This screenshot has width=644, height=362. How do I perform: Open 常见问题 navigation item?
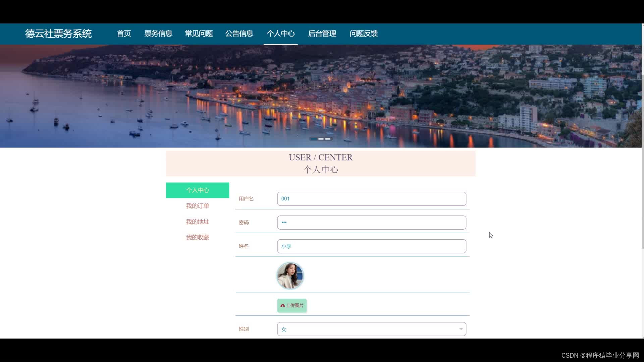tap(199, 34)
